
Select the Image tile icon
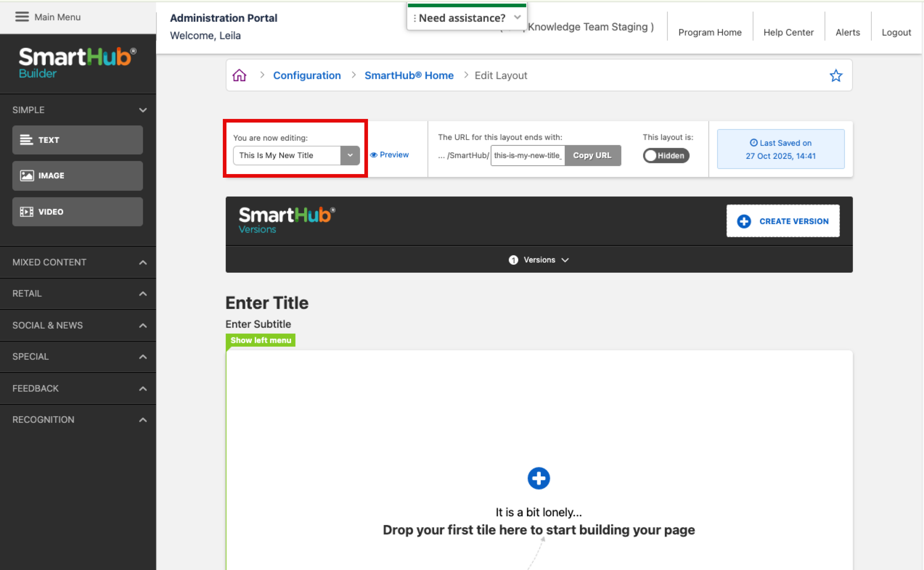click(26, 175)
